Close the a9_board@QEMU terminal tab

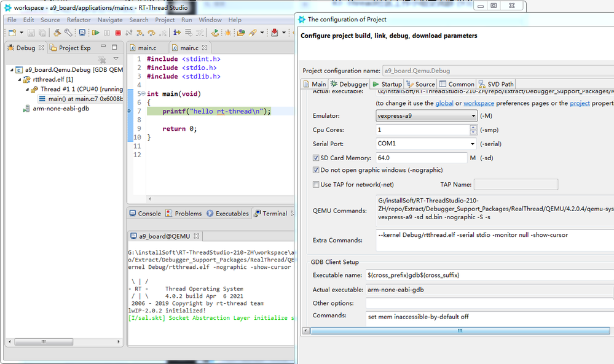pos(196,236)
